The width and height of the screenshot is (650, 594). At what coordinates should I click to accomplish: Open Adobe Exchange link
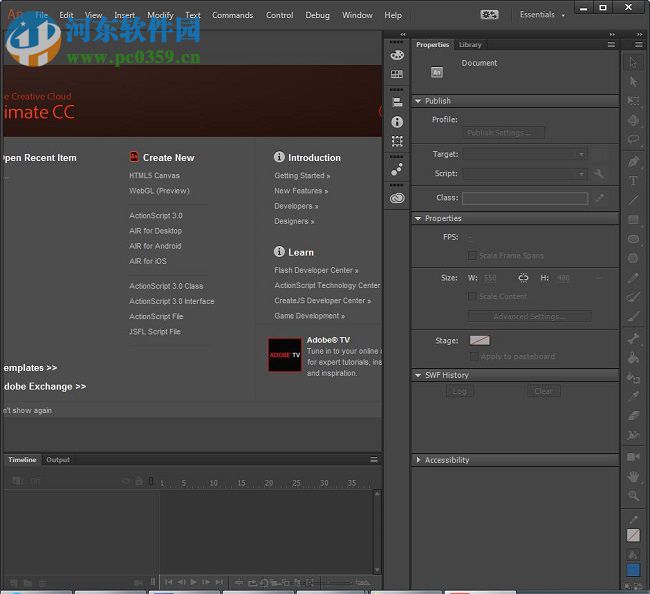click(45, 386)
